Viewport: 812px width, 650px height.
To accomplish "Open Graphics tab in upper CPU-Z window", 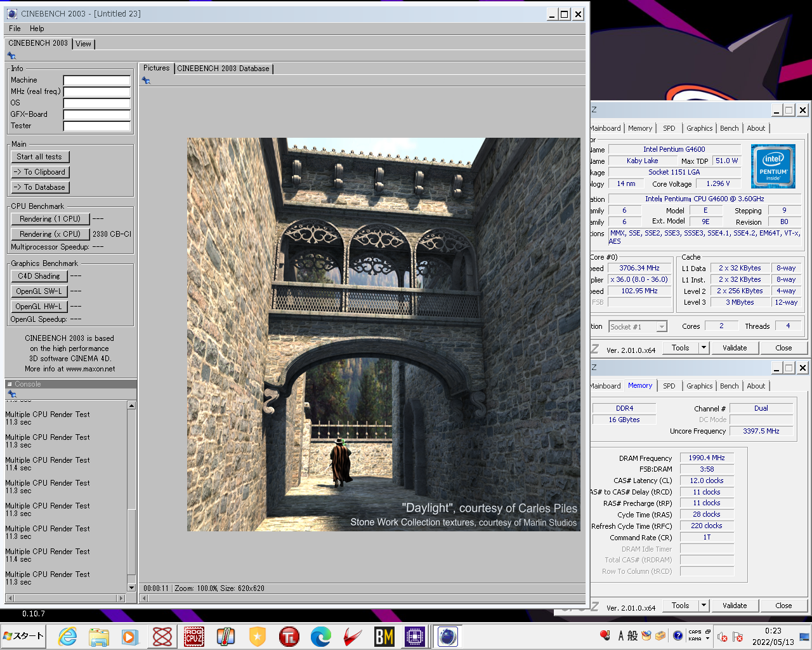I will click(x=699, y=128).
